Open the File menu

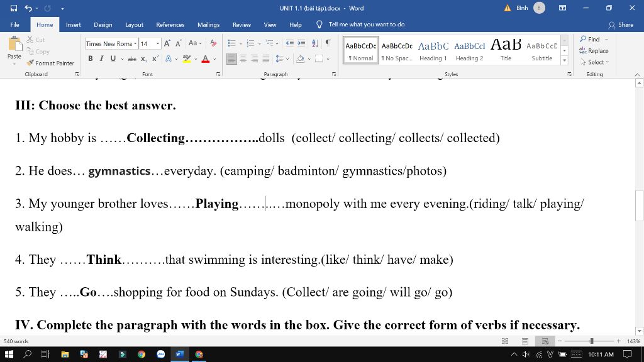15,25
